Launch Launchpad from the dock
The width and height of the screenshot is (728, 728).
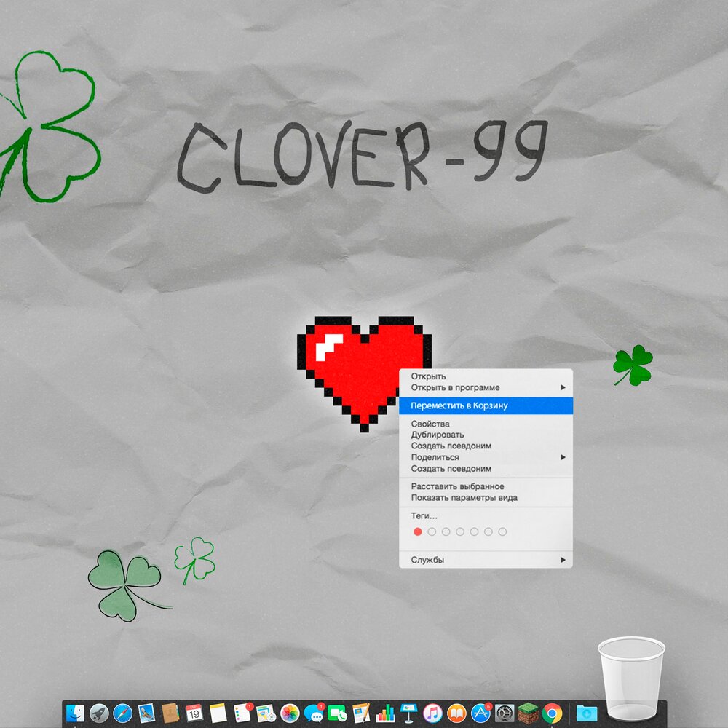98,713
